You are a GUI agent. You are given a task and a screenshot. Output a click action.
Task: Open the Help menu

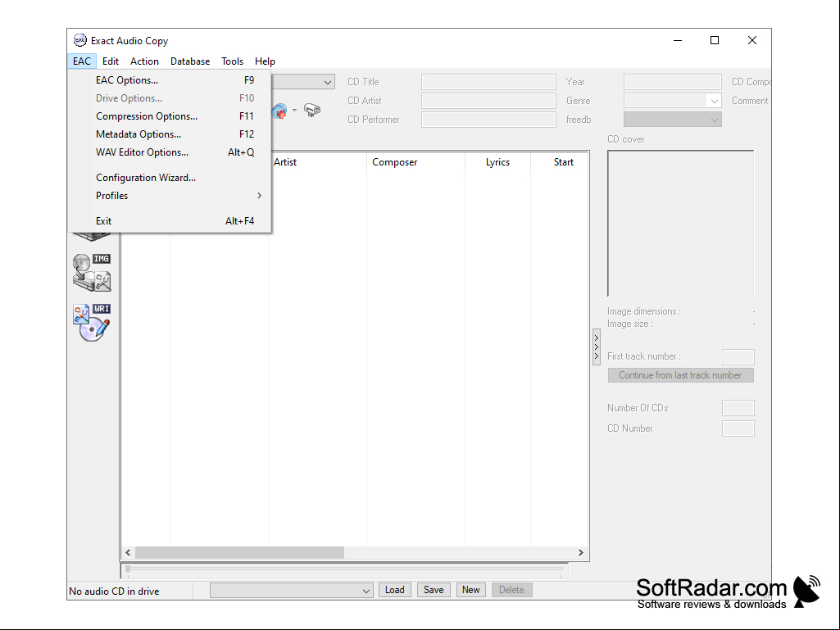coord(266,61)
